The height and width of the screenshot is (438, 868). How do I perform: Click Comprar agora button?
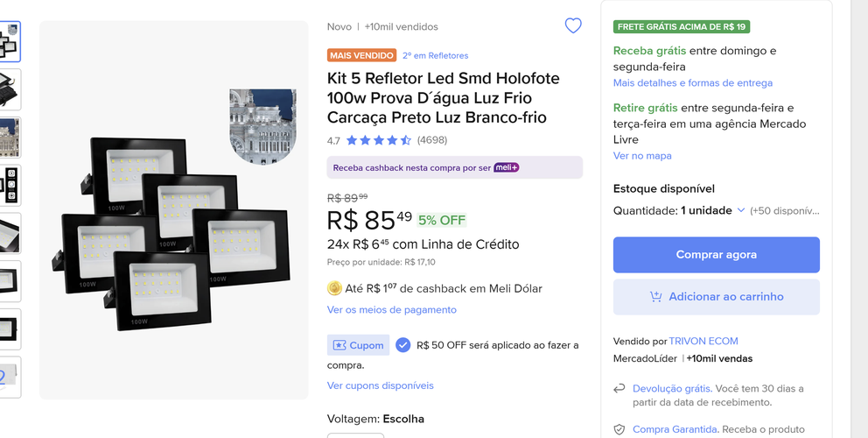(x=717, y=255)
